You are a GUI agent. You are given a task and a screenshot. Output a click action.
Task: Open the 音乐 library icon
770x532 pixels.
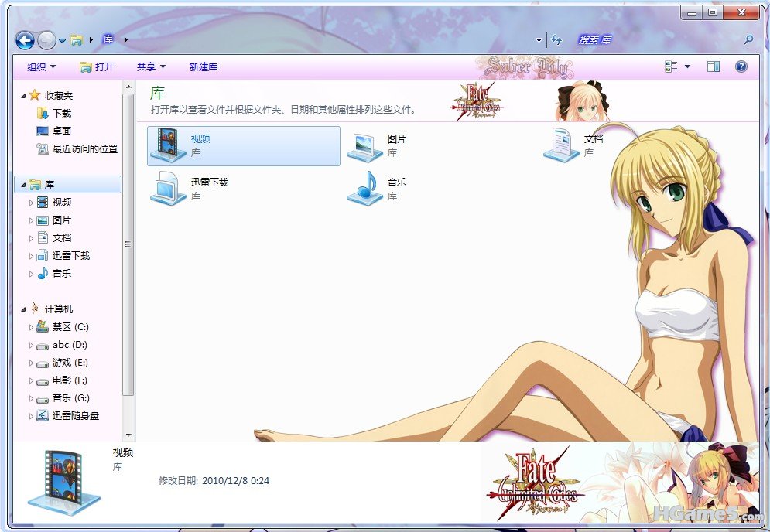(x=364, y=189)
